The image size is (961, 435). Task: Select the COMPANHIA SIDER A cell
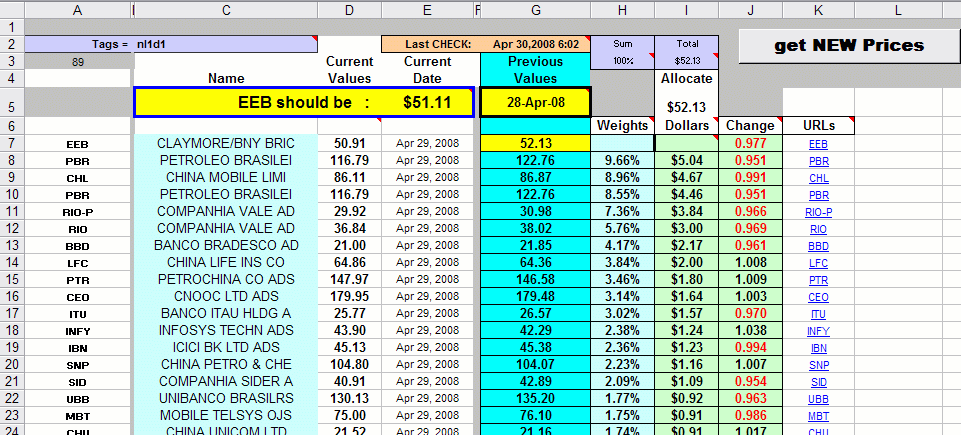[226, 382]
